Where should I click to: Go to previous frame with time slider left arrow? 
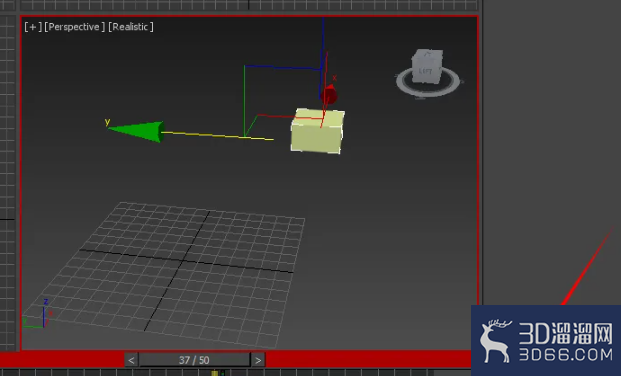(x=131, y=360)
